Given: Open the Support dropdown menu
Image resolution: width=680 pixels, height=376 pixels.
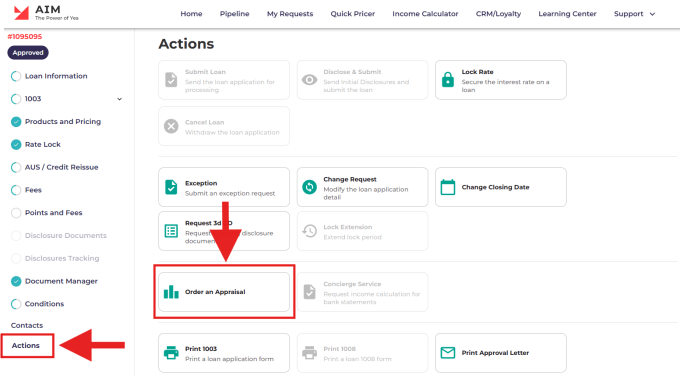Looking at the screenshot, I should tap(634, 14).
